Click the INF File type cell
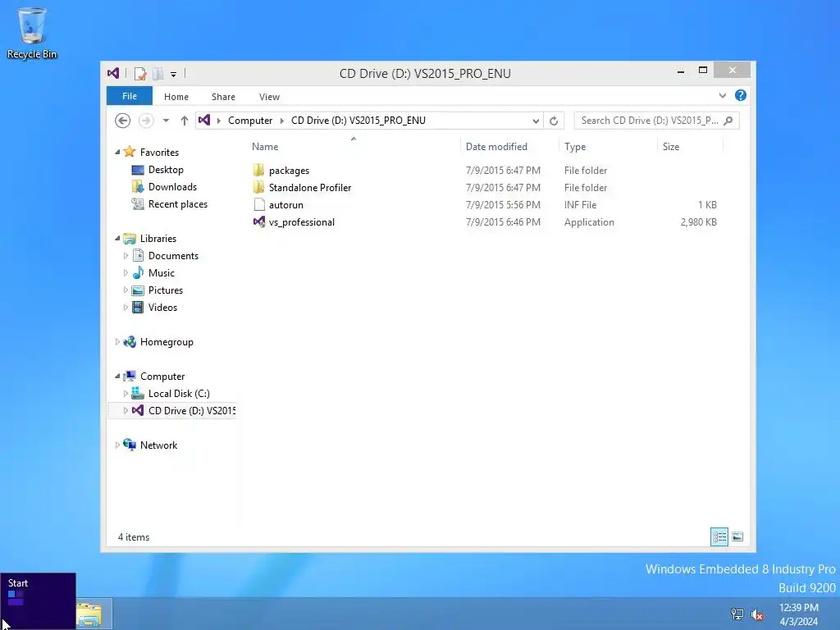 (580, 205)
